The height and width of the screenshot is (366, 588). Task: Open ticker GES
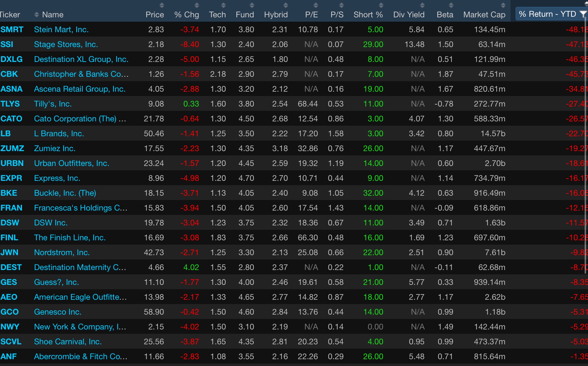[9, 282]
